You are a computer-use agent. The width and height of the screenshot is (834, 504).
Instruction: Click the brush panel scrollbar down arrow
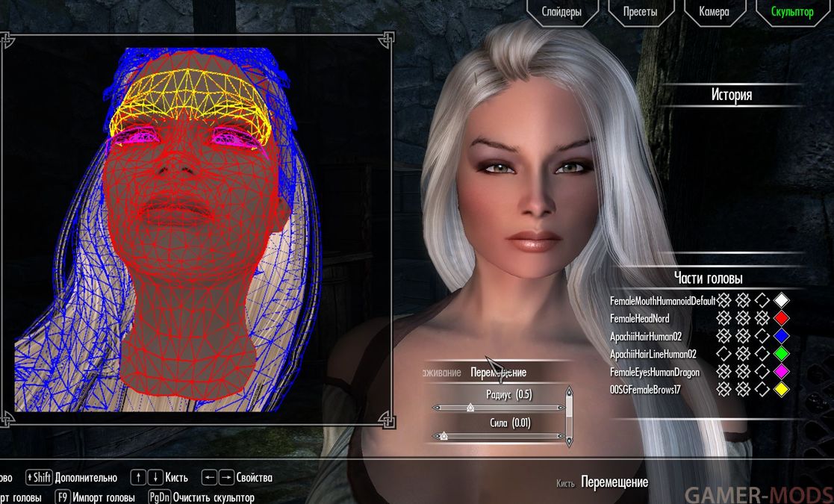point(569,441)
